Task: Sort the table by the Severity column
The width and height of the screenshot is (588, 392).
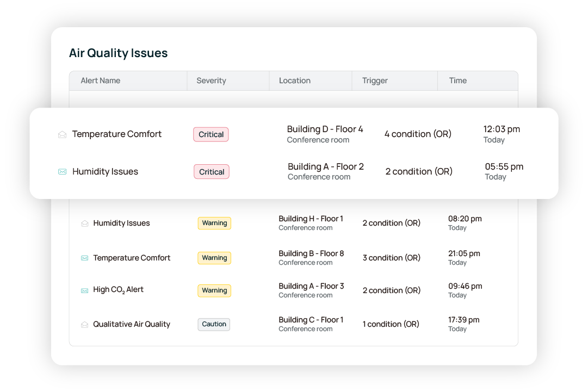Action: 211,80
